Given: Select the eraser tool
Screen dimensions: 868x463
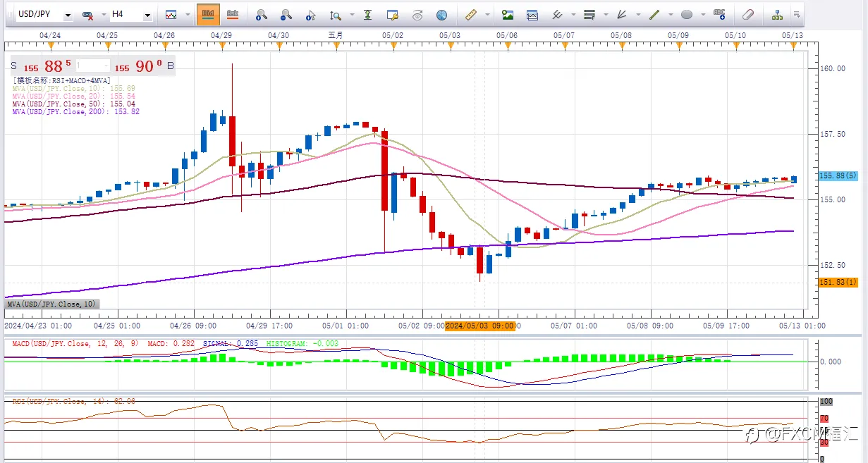Looking at the screenshot, I should [x=749, y=15].
